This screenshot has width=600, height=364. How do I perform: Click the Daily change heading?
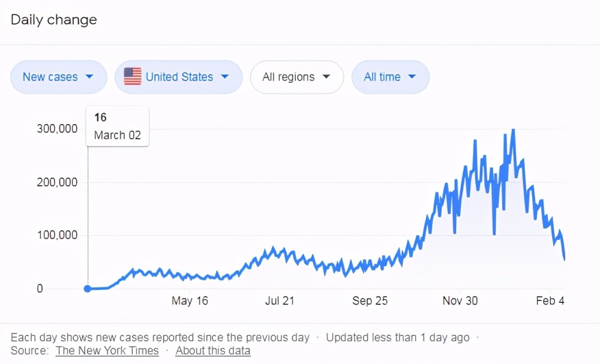54,20
